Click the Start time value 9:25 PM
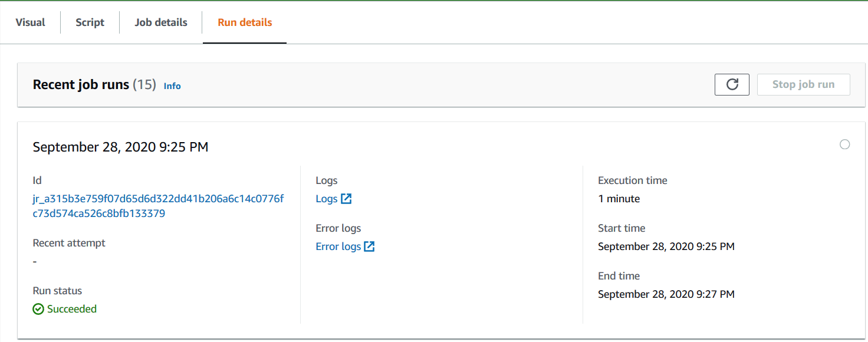The height and width of the screenshot is (342, 868). pos(666,246)
